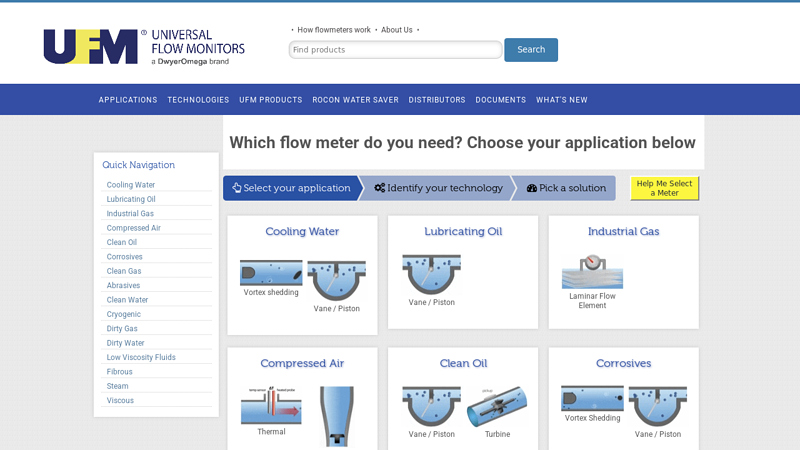Click Clean Gas in Quick Navigation
This screenshot has width=800, height=450.
(x=124, y=271)
